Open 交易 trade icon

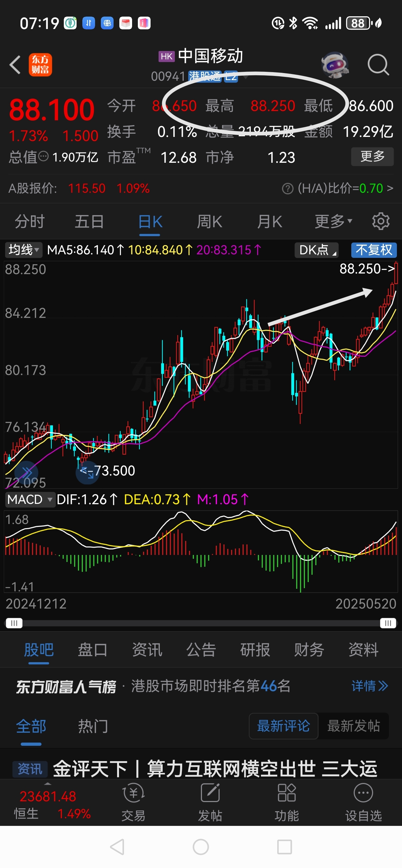coord(133,802)
